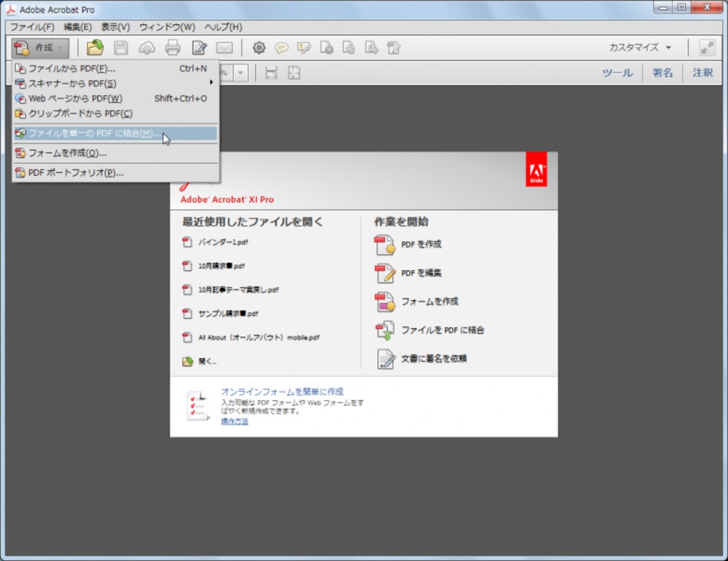Click the PDF を編集 label in the welcome panel

421,273
